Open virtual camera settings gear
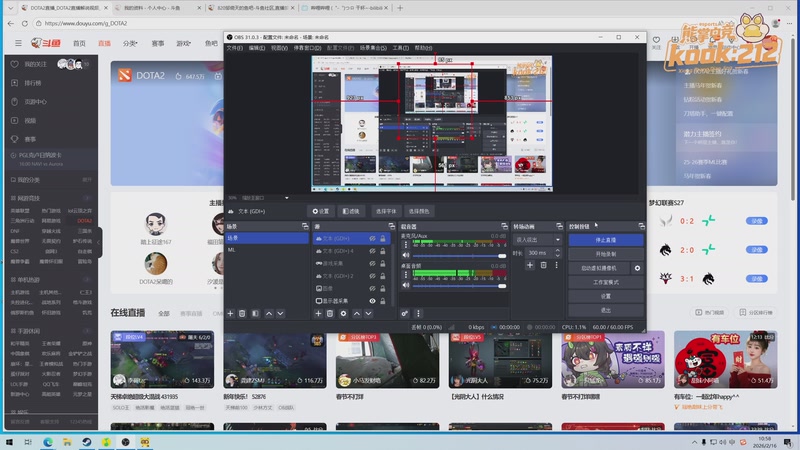Viewport: 800px width, 450px height. pos(637,268)
